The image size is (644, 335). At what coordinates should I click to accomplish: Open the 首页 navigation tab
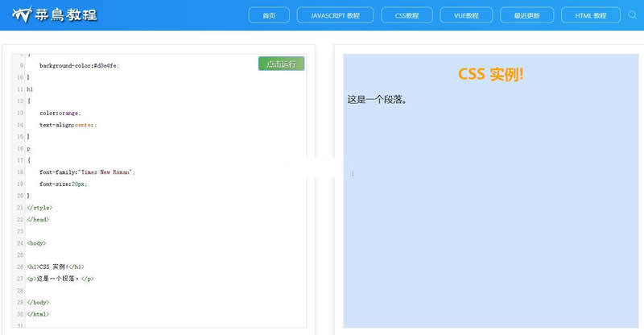[x=269, y=15]
